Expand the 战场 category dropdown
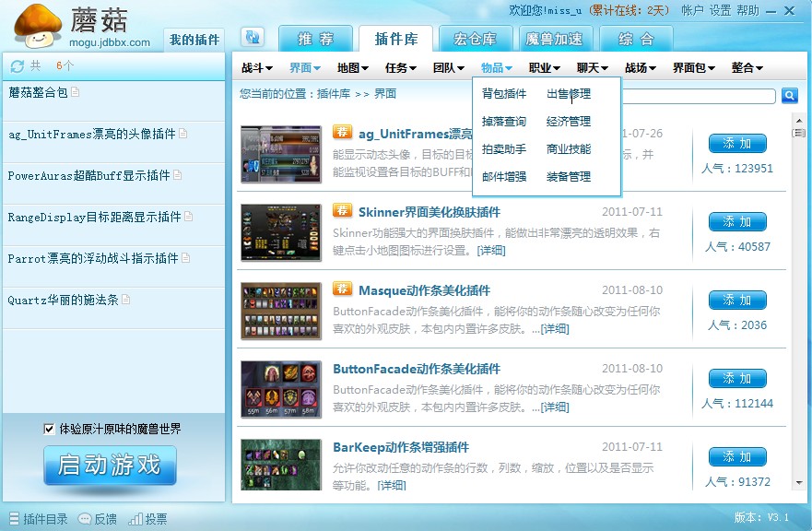This screenshot has height=531, width=812. 640,68
